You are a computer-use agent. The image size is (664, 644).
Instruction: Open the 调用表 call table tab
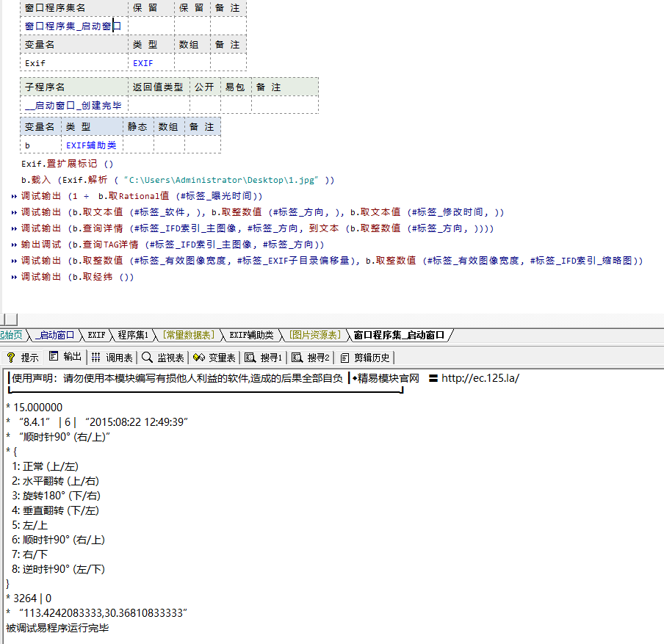coord(112,358)
